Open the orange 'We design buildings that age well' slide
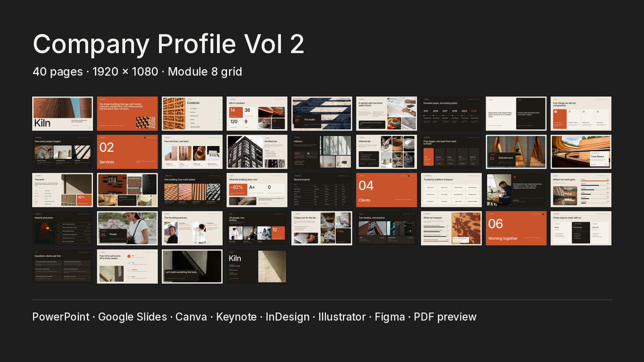 (127, 113)
